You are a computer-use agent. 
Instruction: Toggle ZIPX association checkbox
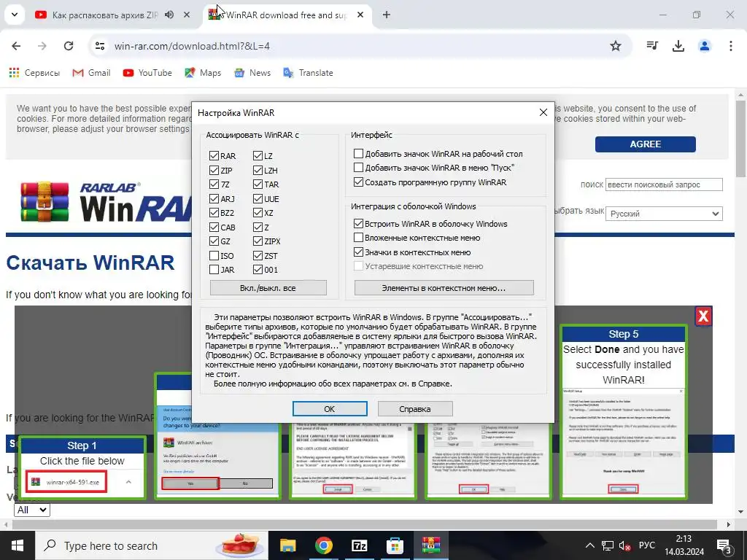pos(258,241)
